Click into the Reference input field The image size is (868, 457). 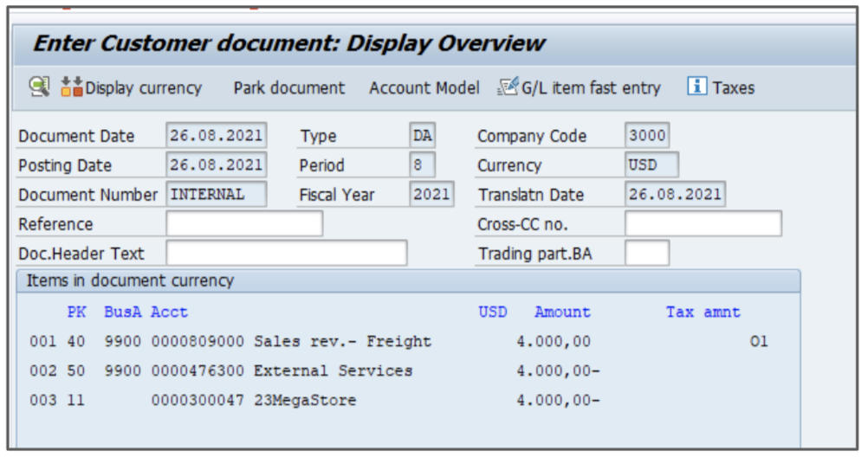(243, 223)
